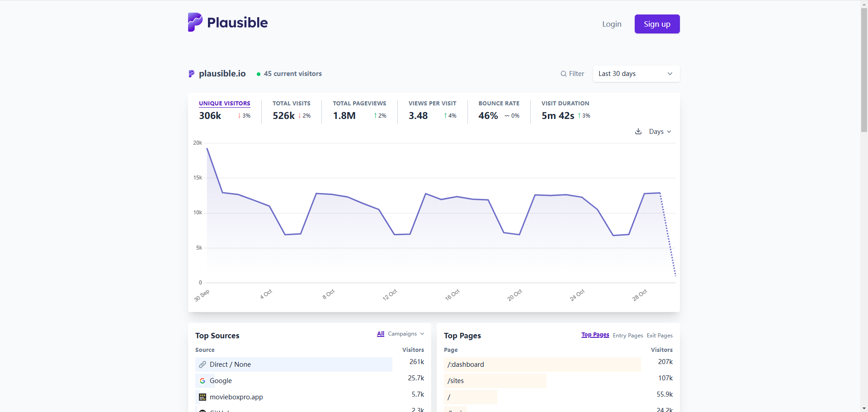
Task: Select the Total Visits metric
Action: tap(292, 110)
